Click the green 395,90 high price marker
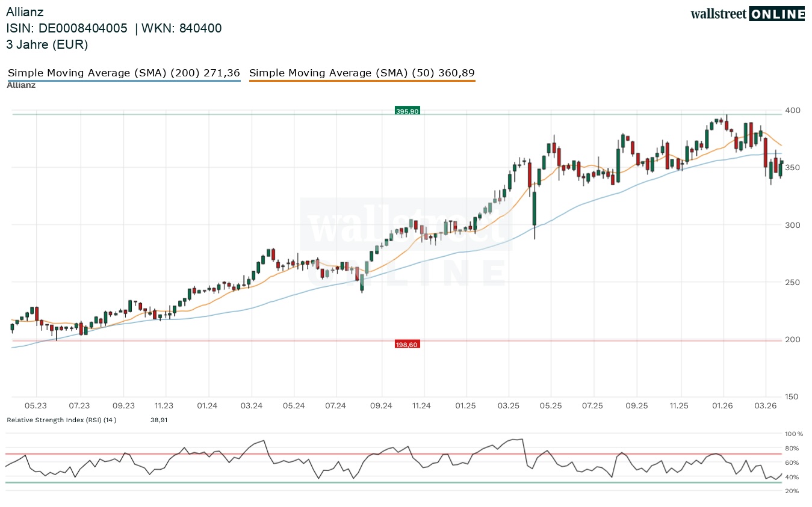Screen dimensions: 812x507 point(407,111)
